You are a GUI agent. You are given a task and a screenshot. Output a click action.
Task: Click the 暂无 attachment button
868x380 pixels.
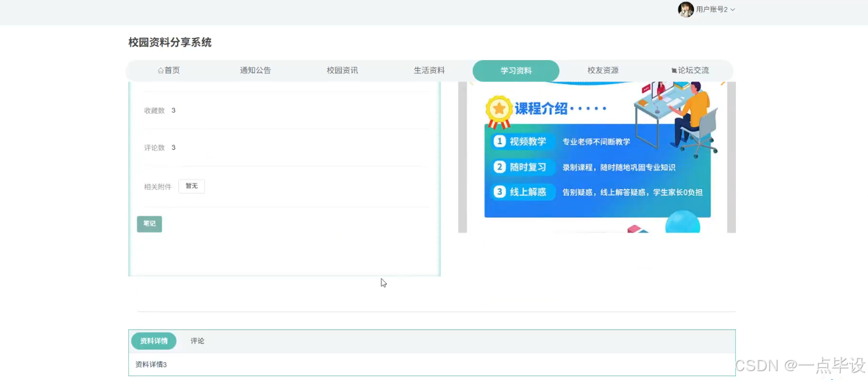pos(192,187)
